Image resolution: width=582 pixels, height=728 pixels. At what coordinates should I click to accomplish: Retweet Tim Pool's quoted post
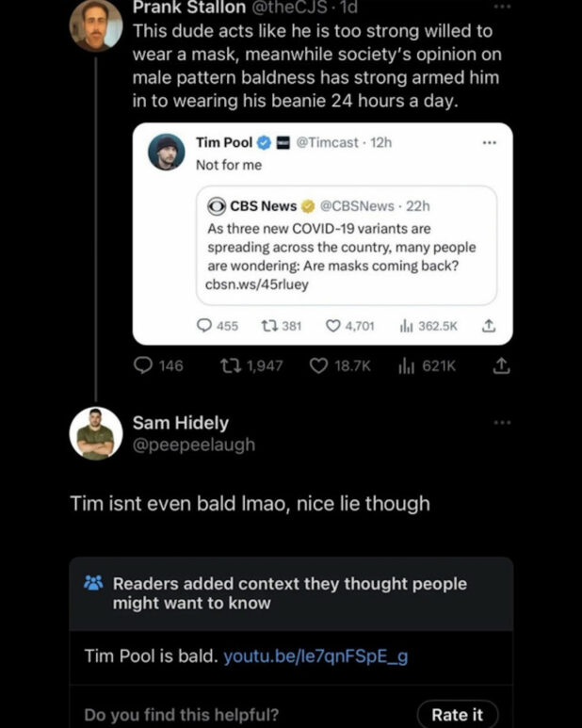(x=267, y=326)
